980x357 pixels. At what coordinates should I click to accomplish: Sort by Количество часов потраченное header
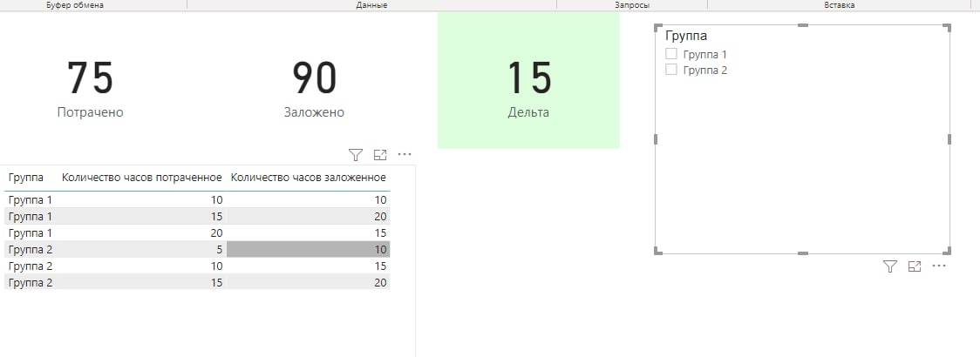coord(142,178)
